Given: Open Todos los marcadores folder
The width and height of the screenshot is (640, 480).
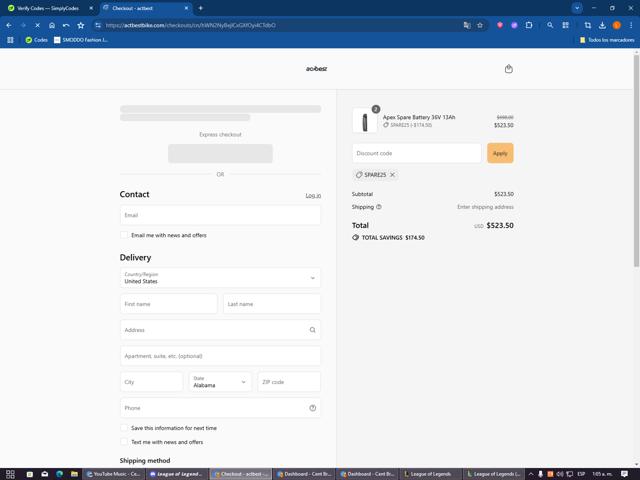Looking at the screenshot, I should pos(607,40).
